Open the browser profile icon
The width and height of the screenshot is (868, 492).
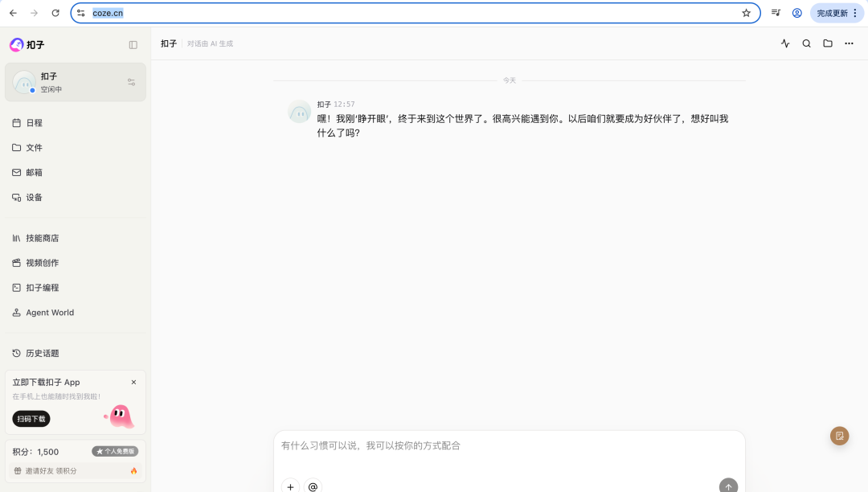(797, 13)
